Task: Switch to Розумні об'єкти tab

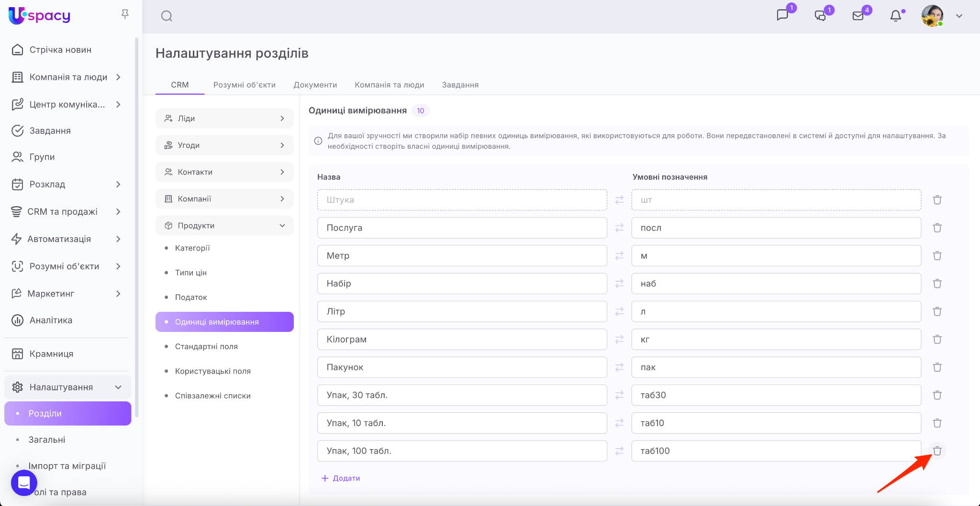Action: [244, 85]
